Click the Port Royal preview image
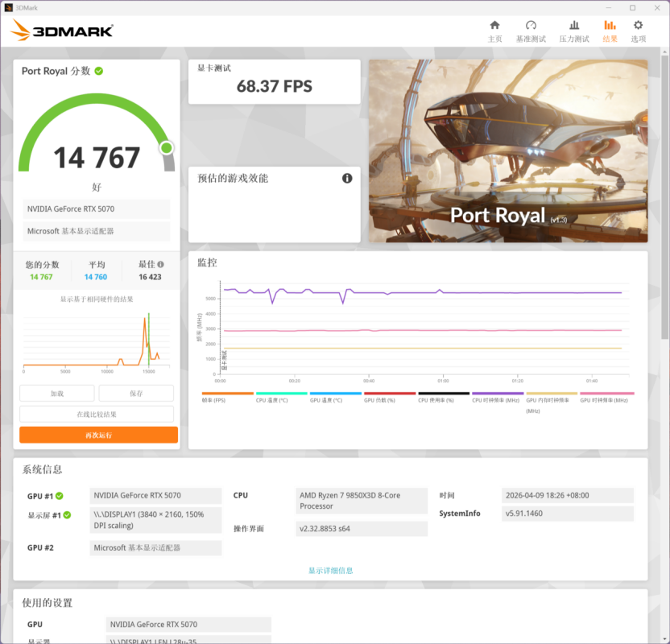 tap(507, 151)
